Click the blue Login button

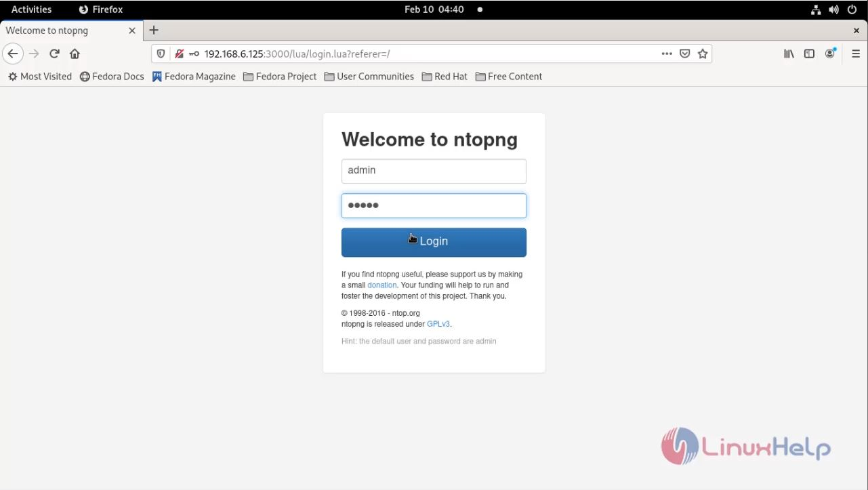[434, 242]
